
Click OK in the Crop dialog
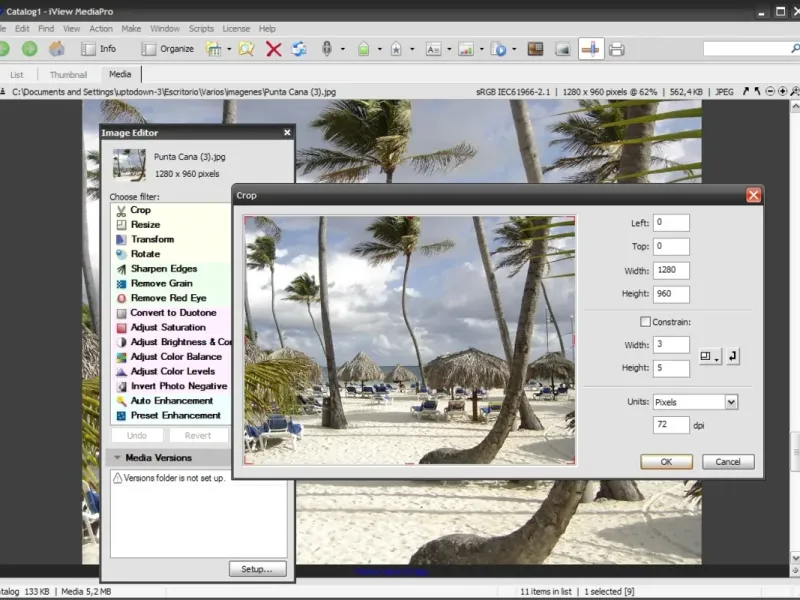[666, 462]
